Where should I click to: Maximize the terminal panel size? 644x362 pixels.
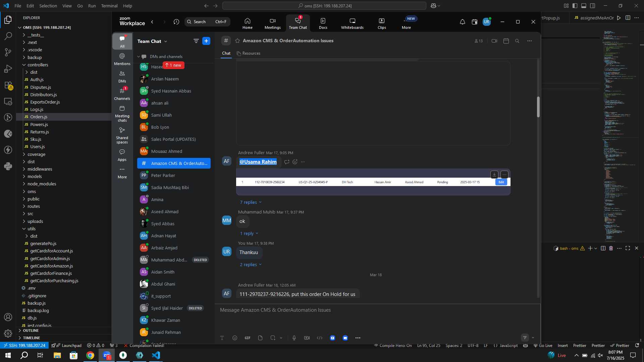(x=628, y=248)
